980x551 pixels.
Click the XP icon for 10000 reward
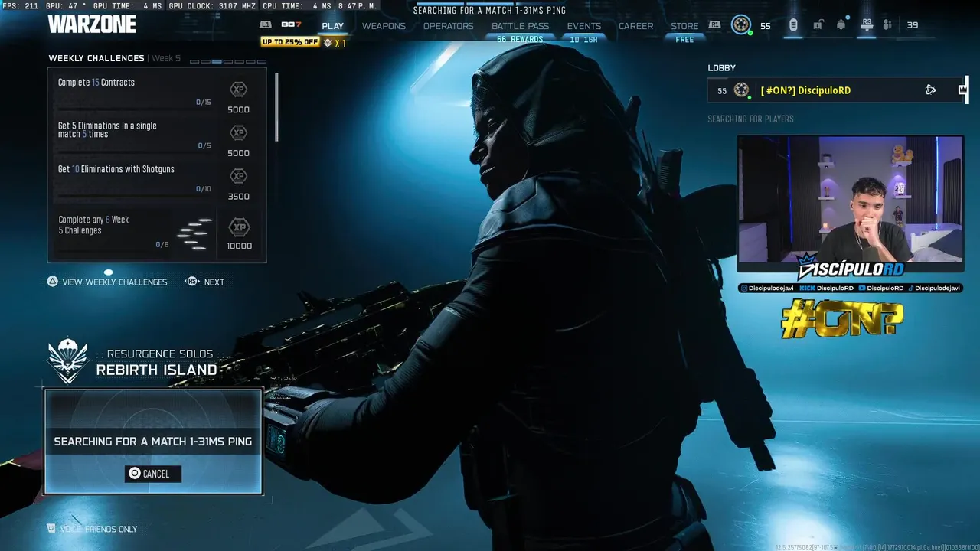click(x=240, y=227)
